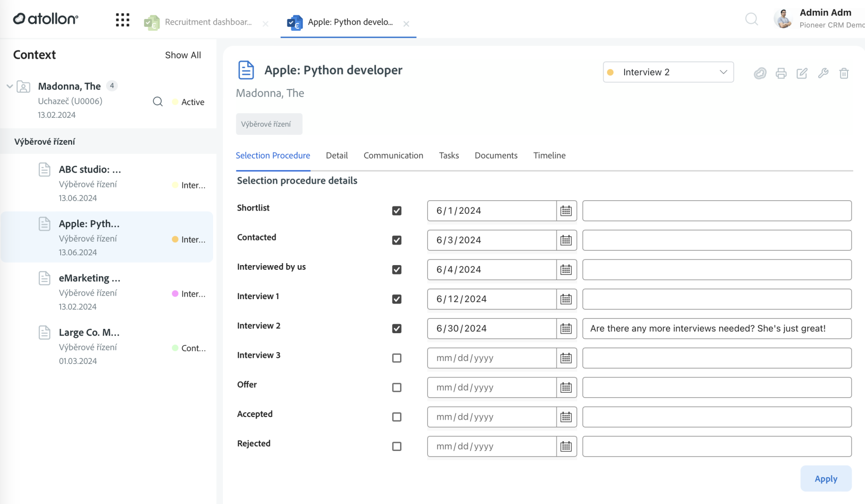This screenshot has width=865, height=504.
Task: Click the ABC studio document icon
Action: tap(45, 169)
